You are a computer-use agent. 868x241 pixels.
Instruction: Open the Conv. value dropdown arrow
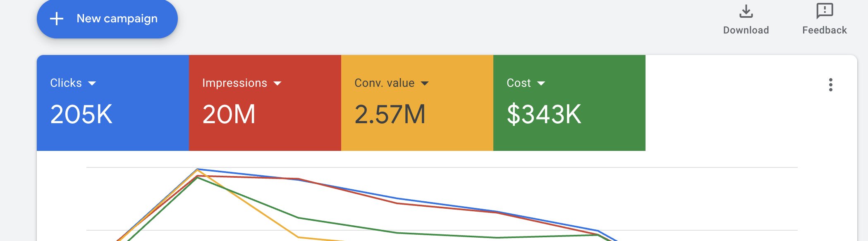coord(425,84)
